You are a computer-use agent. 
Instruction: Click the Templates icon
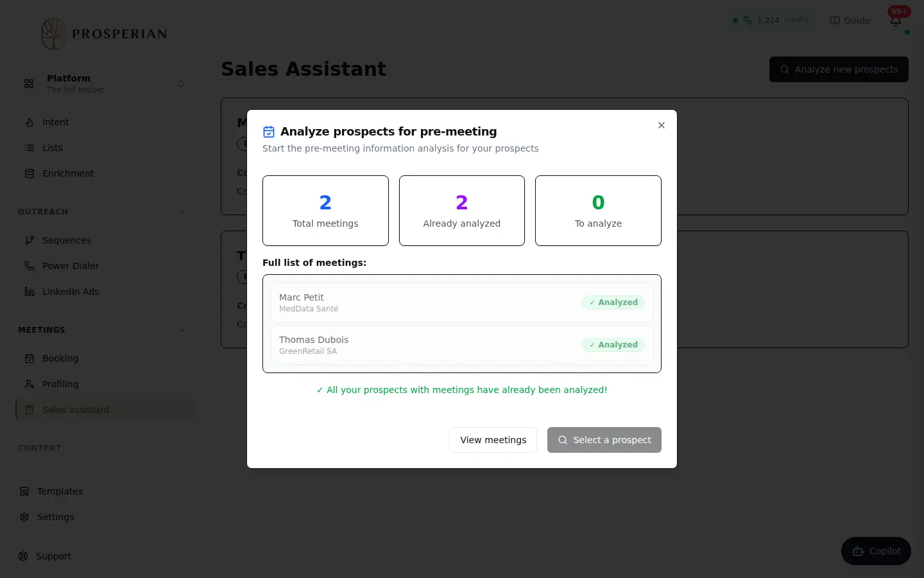(24, 491)
